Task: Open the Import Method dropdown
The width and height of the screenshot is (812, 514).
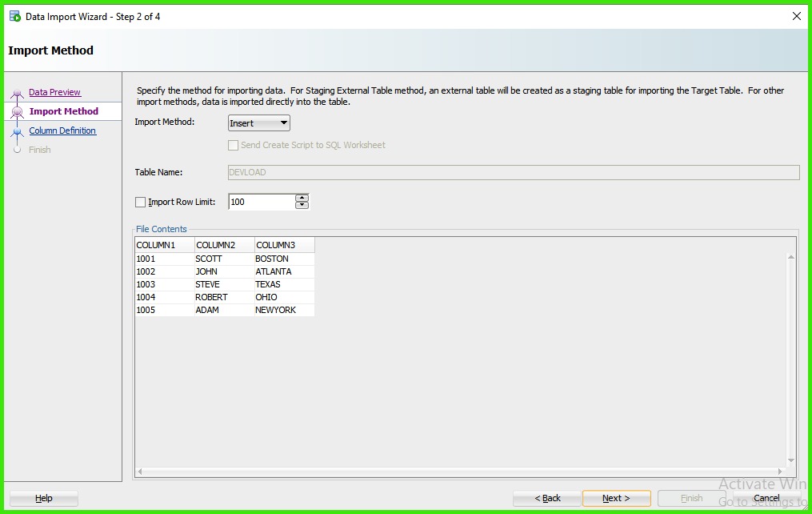Action: [259, 122]
